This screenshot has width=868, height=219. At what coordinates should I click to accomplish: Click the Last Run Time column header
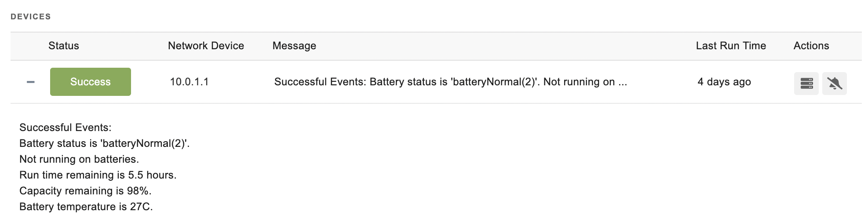(731, 46)
